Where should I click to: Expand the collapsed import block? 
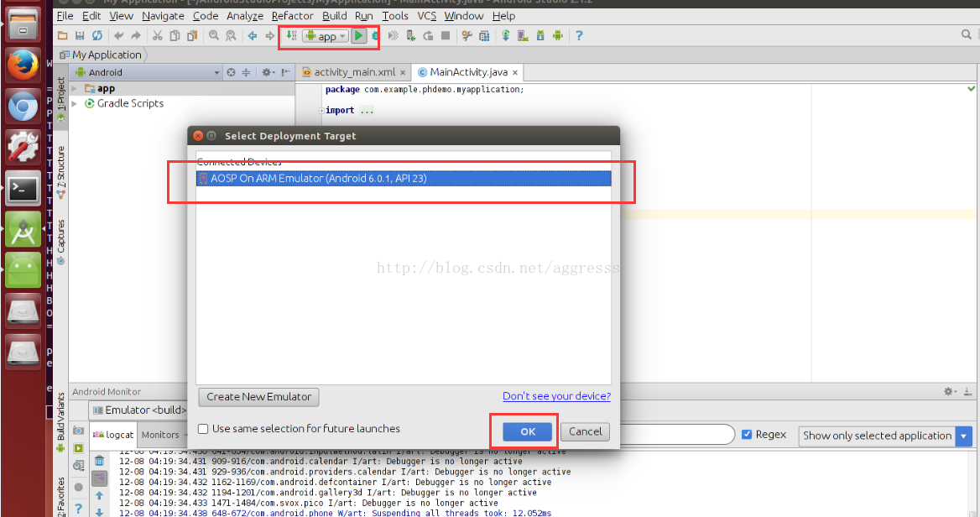(x=321, y=111)
